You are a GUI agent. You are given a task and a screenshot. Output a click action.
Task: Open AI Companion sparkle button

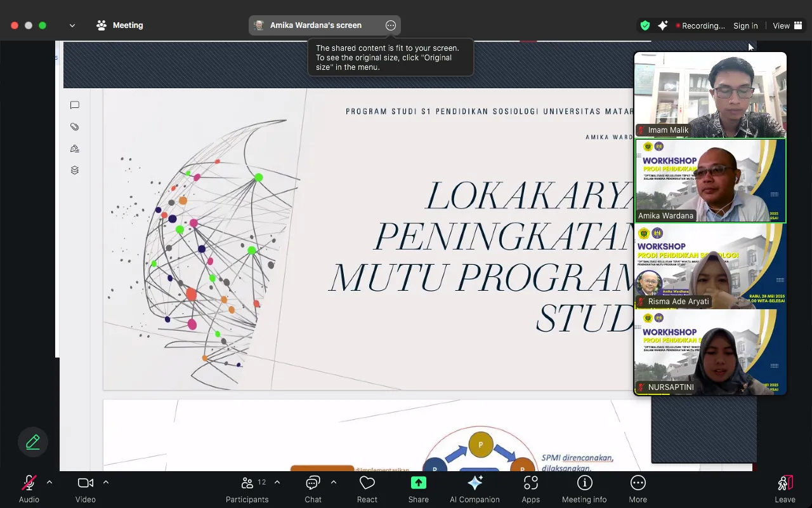pos(475,488)
